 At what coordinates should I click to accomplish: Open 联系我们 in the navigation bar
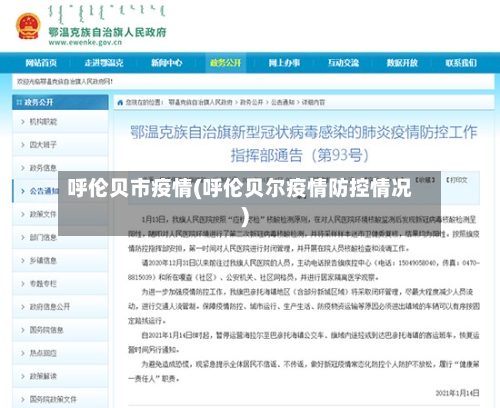pos(461,63)
